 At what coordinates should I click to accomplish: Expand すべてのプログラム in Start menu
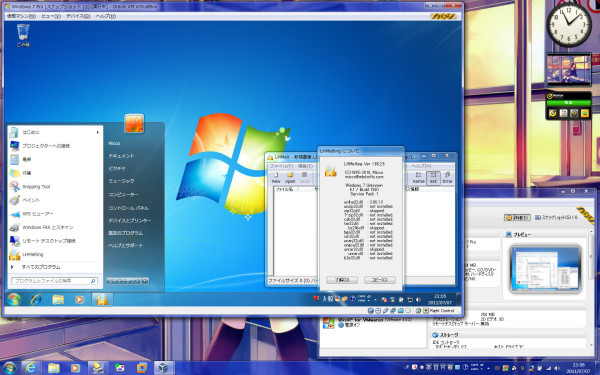55,267
